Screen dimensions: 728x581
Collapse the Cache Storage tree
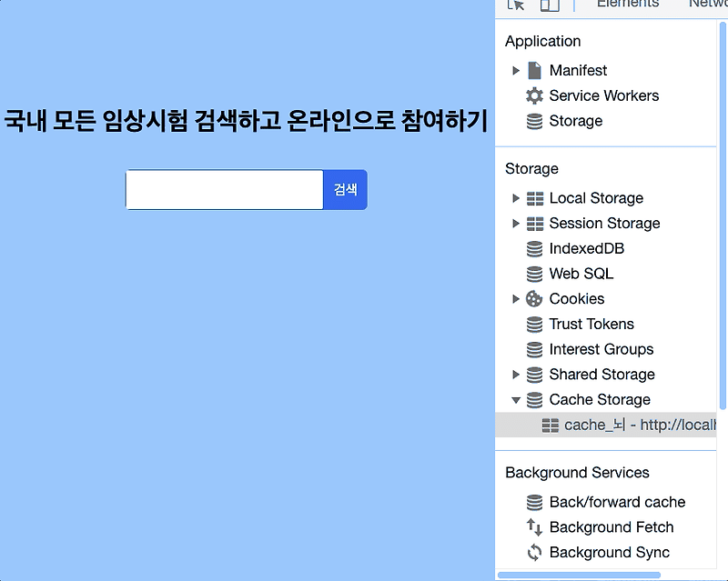[x=516, y=400]
